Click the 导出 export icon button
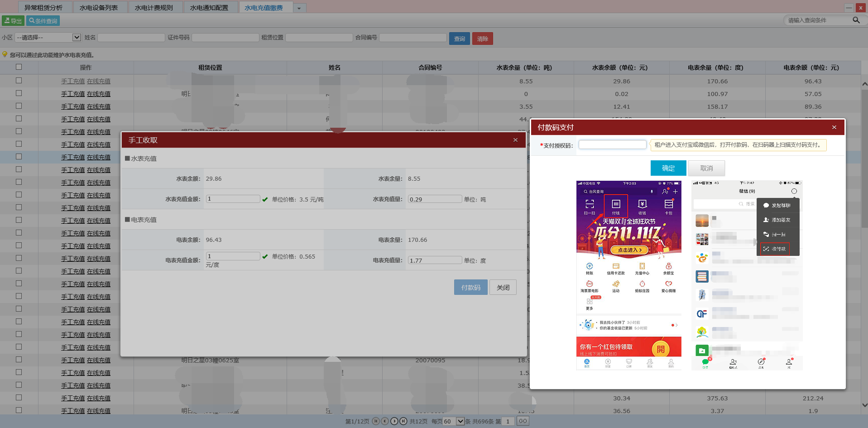This screenshot has width=868, height=428. (x=13, y=21)
